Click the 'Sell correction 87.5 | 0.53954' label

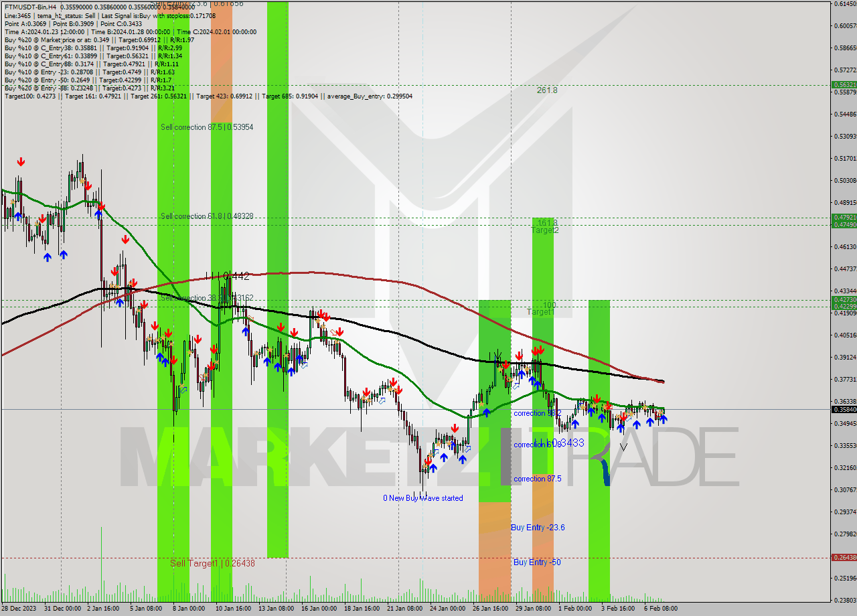tap(207, 127)
